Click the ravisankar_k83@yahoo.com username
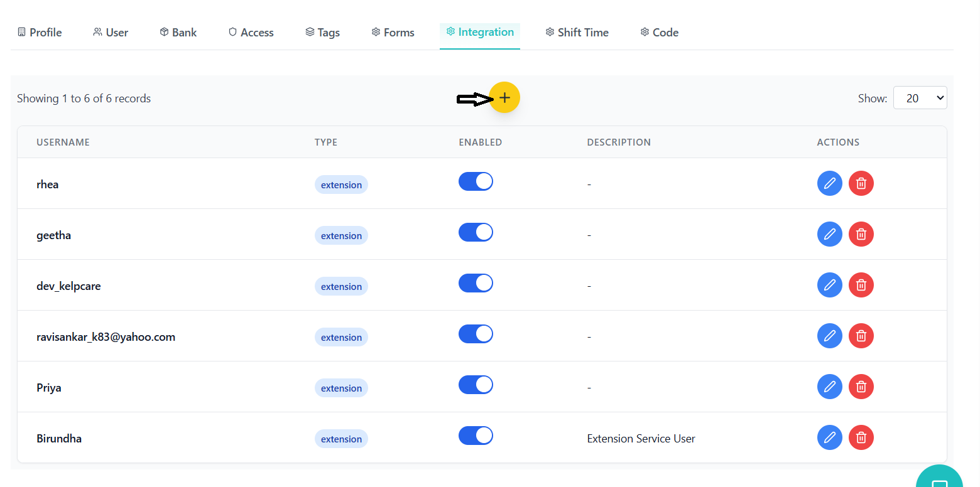 106,337
